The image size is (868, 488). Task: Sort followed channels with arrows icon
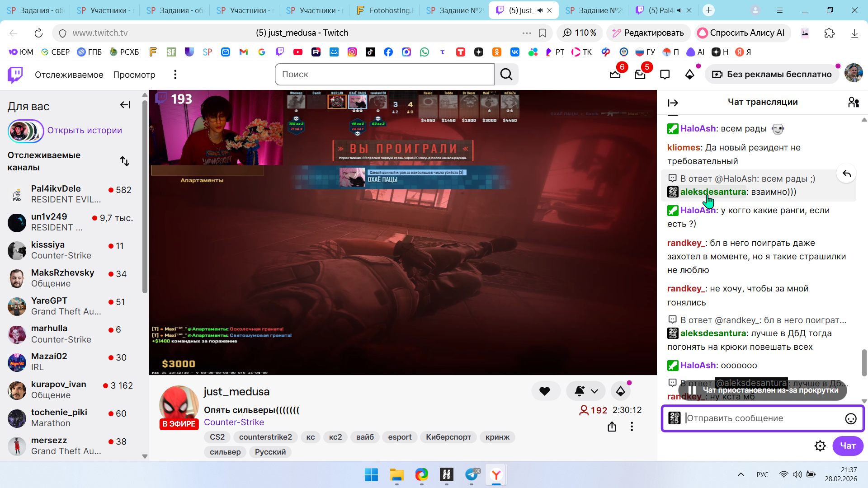pyautogui.click(x=125, y=161)
